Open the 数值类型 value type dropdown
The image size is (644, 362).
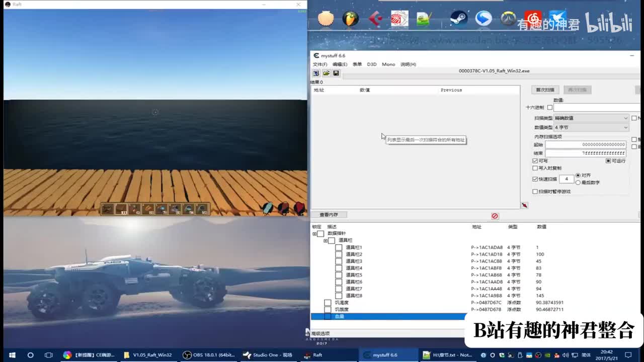coord(591,128)
